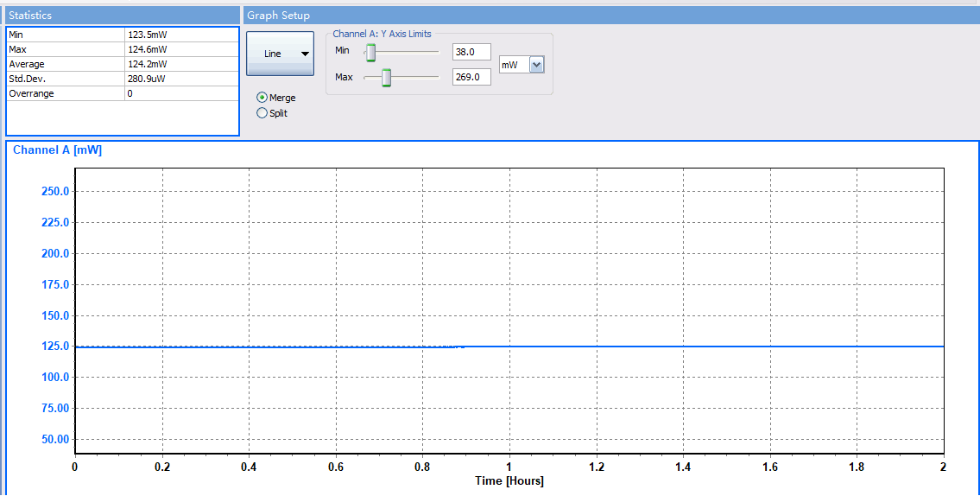The image size is (980, 496).
Task: Select the Overrange statistics row
Action: (x=66, y=93)
